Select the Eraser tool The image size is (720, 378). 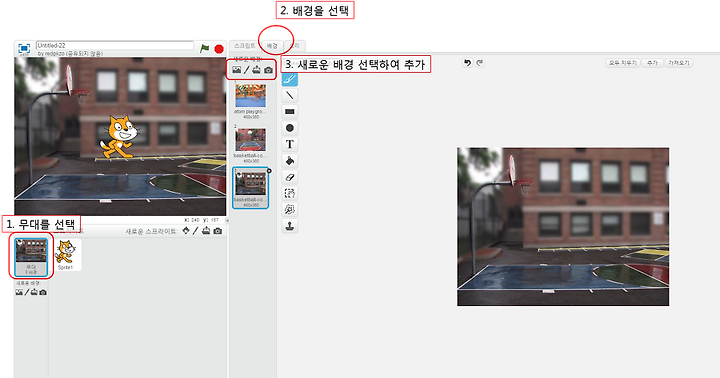click(290, 177)
